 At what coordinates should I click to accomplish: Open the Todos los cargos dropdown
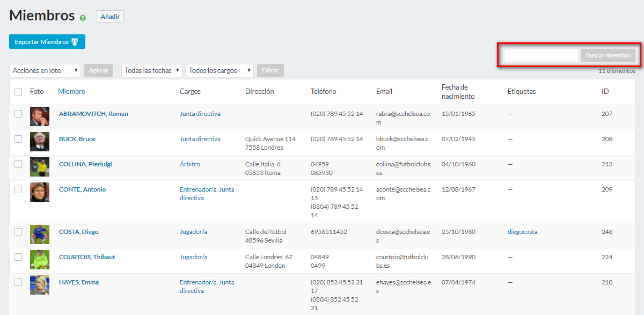(219, 70)
